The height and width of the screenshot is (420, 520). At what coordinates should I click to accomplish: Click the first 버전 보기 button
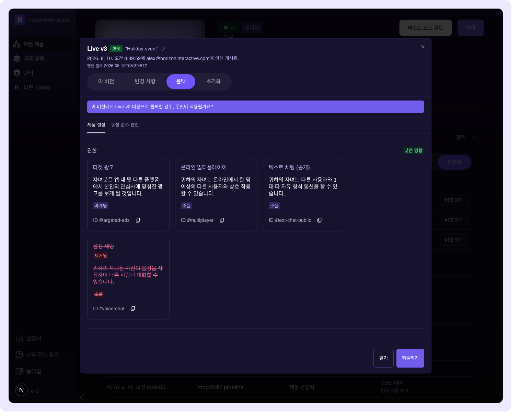454,200
